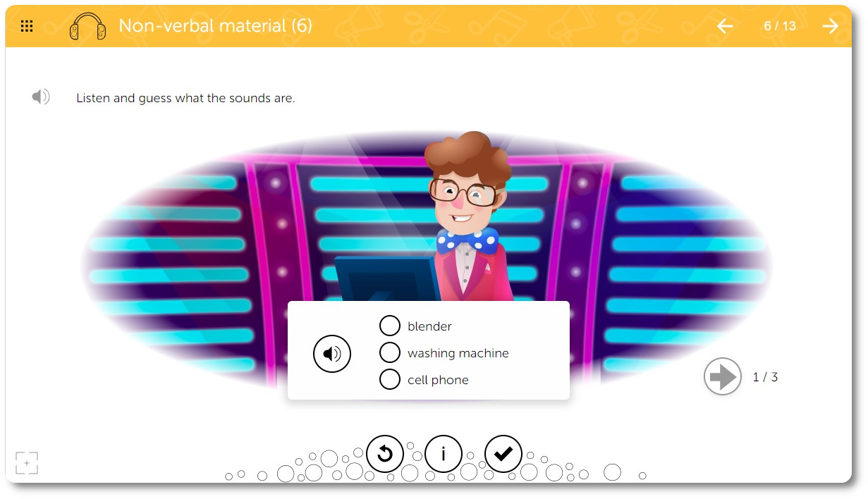The image size is (868, 499).
Task: Play instruction audio speaker icon
Action: point(41,97)
